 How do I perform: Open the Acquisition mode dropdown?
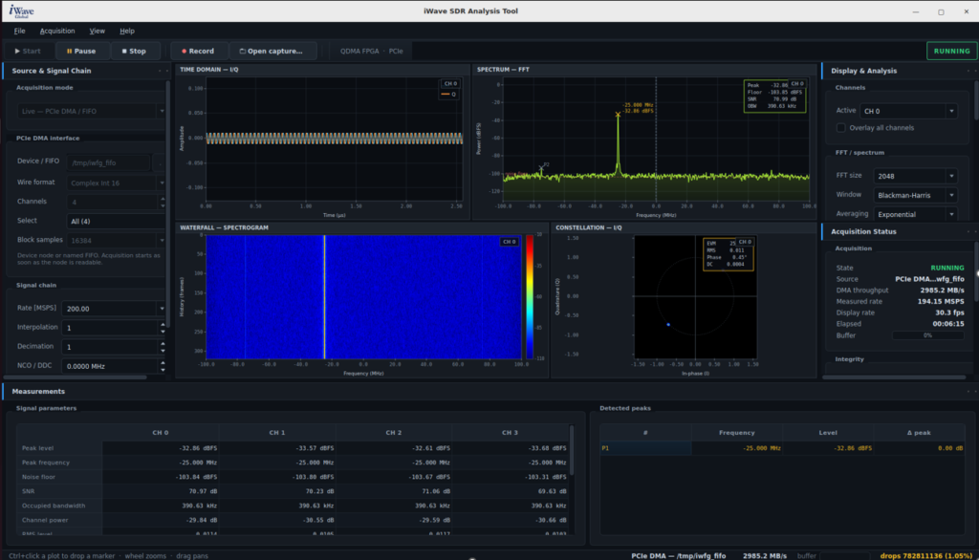point(91,111)
